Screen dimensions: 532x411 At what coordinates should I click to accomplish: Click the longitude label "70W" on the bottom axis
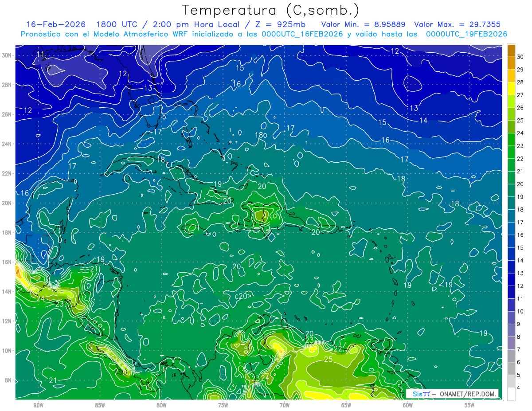click(285, 405)
